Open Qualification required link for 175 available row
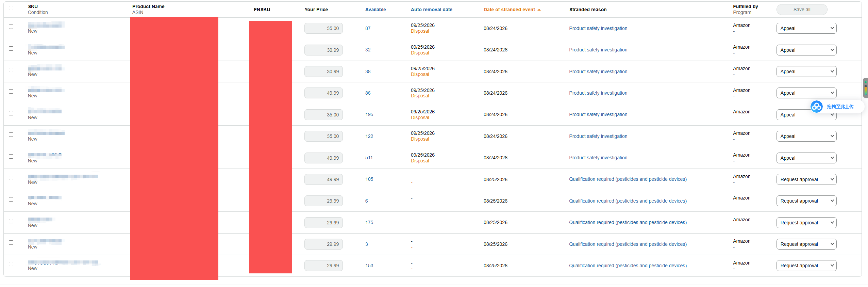Viewport: 868px width, 287px height. pyautogui.click(x=628, y=222)
